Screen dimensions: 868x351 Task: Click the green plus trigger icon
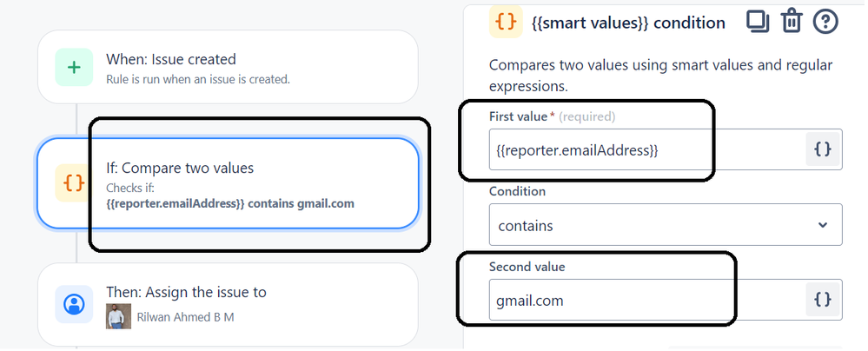[x=75, y=67]
